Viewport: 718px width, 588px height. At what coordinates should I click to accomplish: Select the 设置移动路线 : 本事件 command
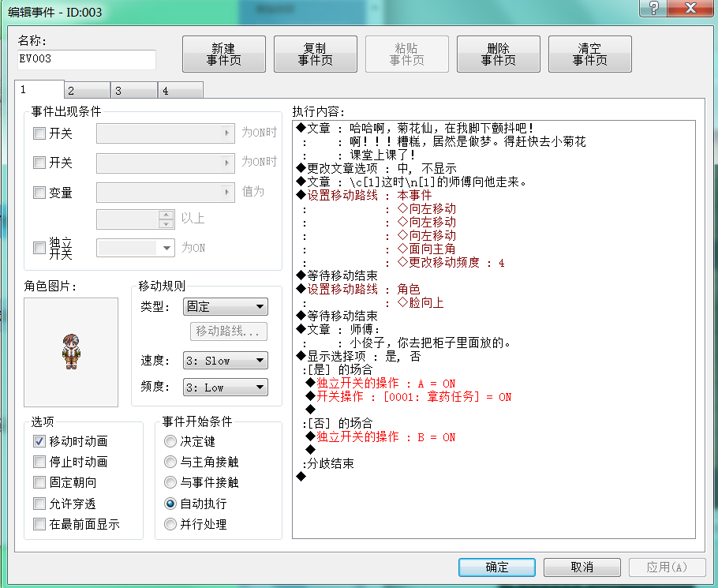[x=364, y=195]
